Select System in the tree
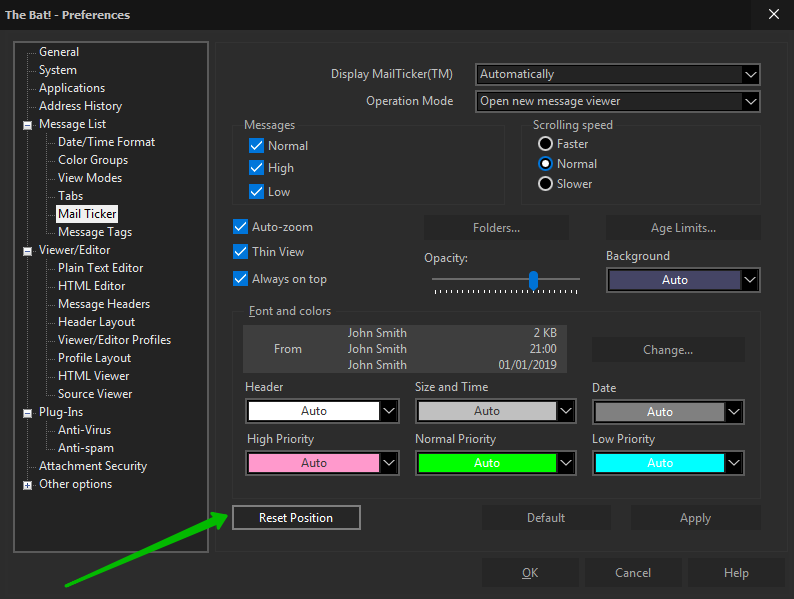The image size is (794, 599). click(x=58, y=70)
